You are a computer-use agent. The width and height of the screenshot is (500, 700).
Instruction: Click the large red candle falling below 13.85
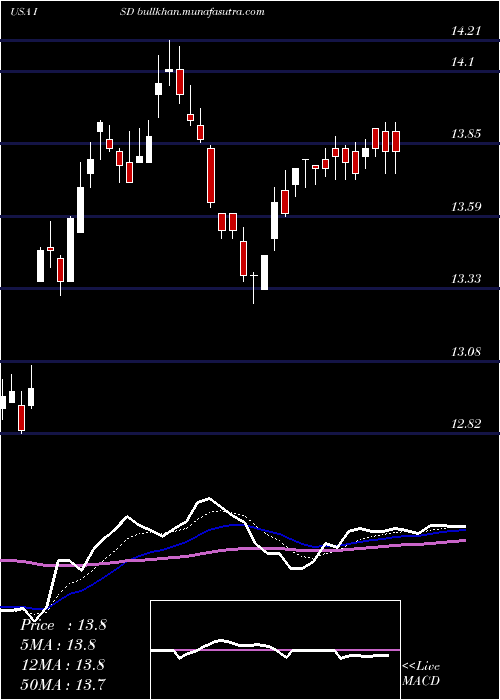pyautogui.click(x=211, y=176)
